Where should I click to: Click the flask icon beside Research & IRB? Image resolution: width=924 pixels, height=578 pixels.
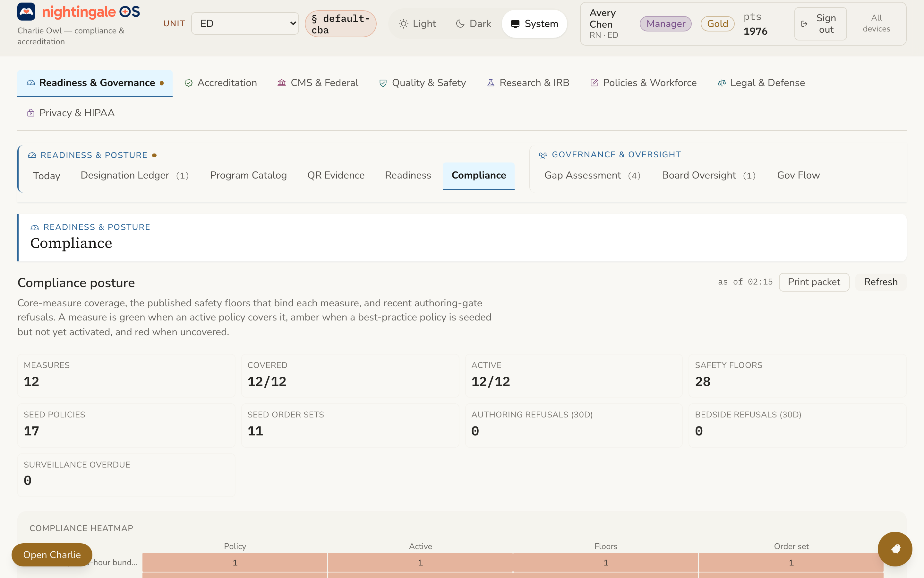pos(491,83)
